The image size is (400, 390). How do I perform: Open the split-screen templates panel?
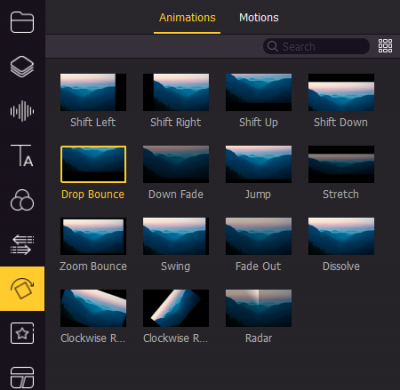22,378
